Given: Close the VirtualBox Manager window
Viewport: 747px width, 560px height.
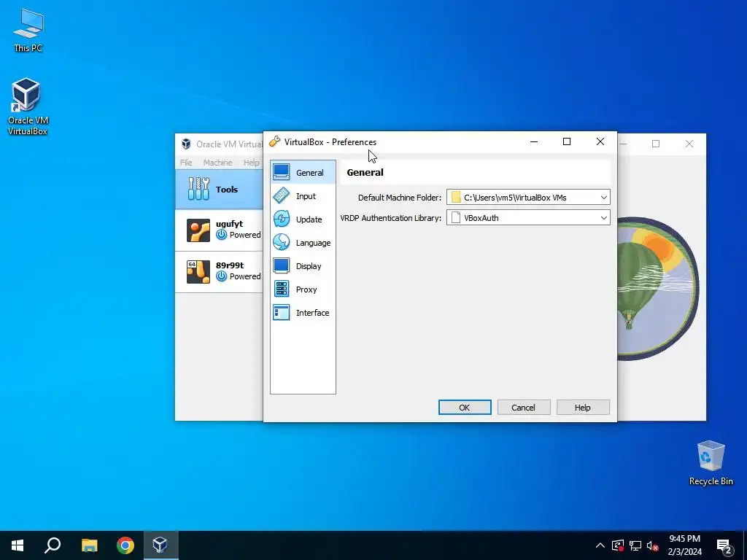Looking at the screenshot, I should click(689, 144).
